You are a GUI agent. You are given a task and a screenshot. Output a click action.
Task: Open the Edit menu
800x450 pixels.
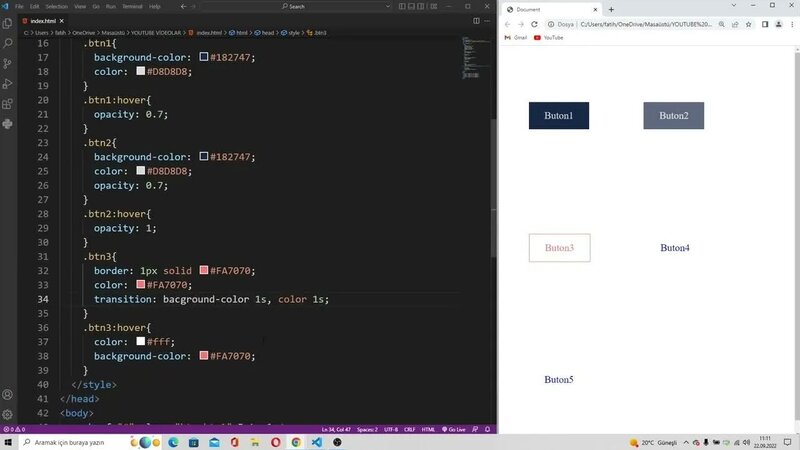click(34, 6)
